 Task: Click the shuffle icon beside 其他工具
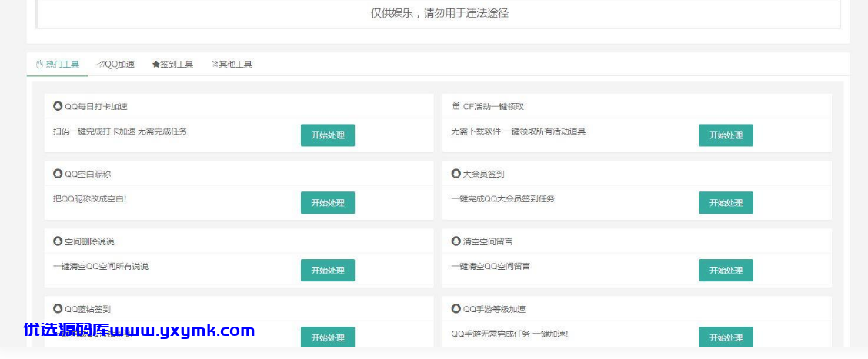tap(215, 64)
